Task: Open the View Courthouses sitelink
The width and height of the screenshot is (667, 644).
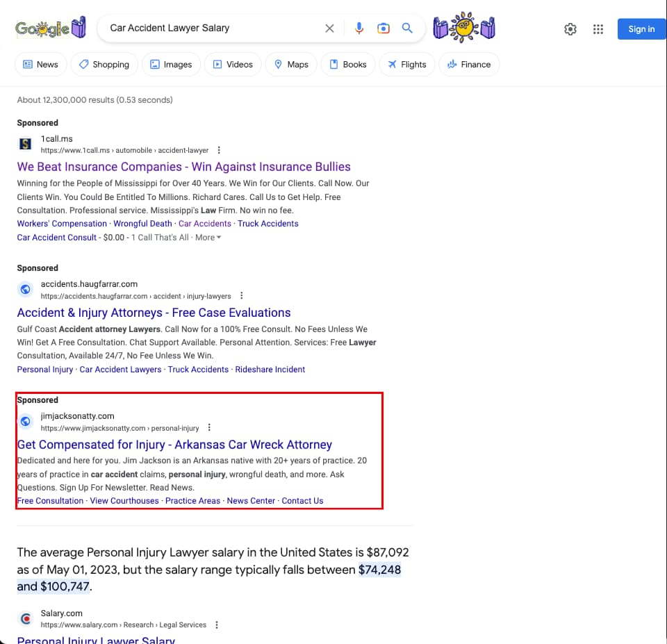Action: [124, 501]
